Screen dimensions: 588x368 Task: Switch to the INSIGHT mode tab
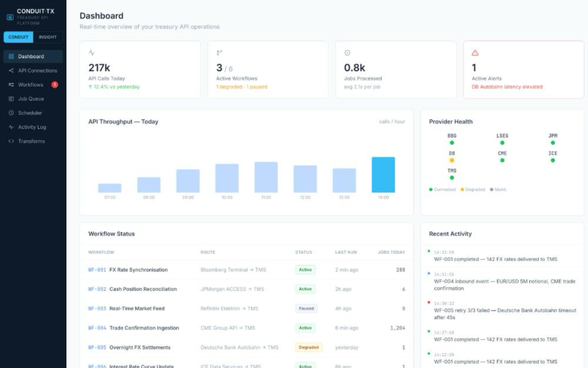click(48, 38)
